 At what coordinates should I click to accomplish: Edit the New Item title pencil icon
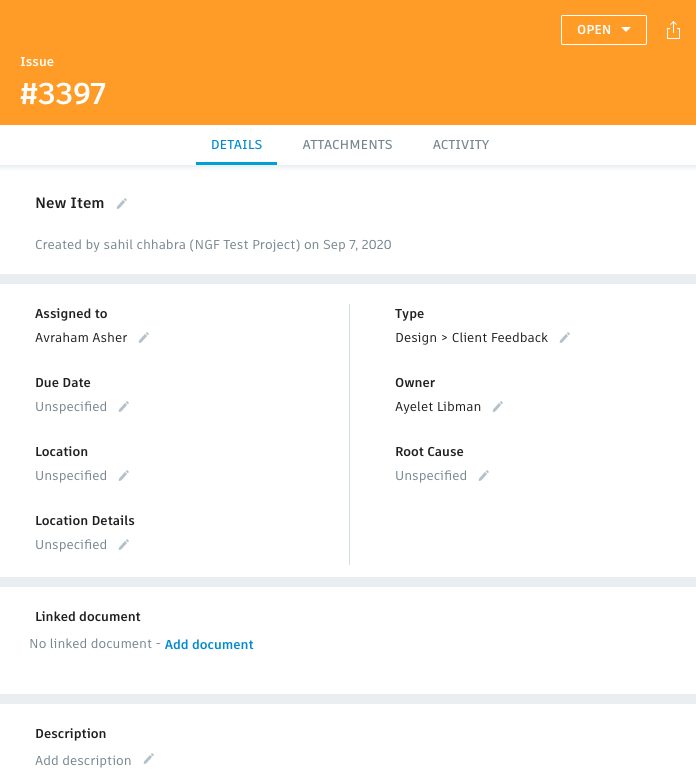(122, 203)
